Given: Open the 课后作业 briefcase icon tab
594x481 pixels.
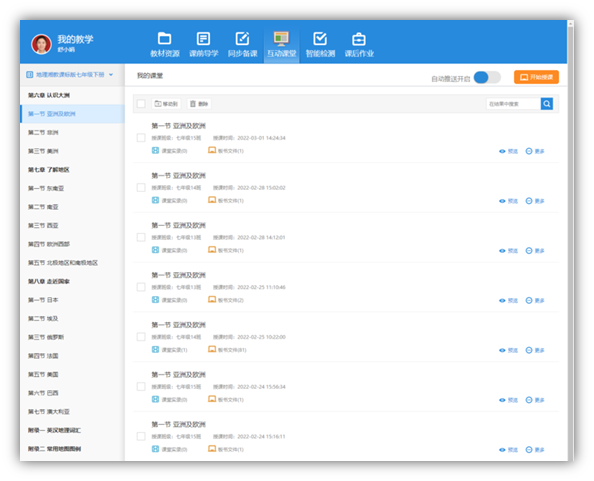Looking at the screenshot, I should (359, 45).
